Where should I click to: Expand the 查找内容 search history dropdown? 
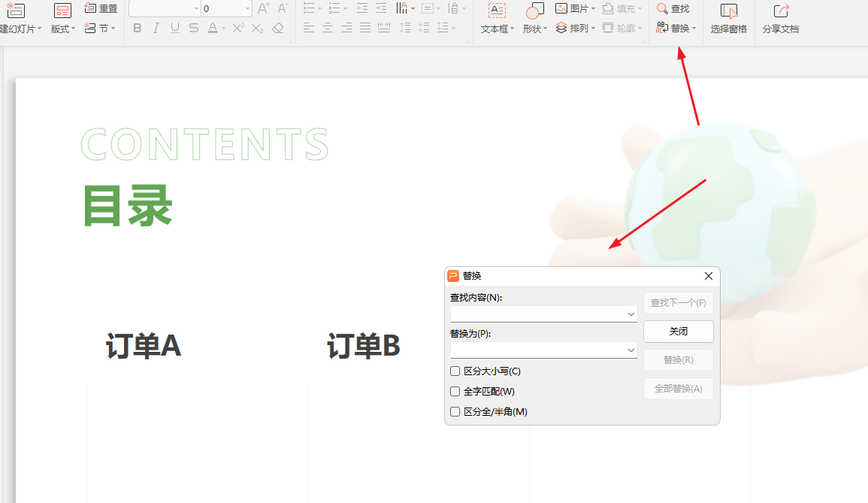(x=631, y=314)
